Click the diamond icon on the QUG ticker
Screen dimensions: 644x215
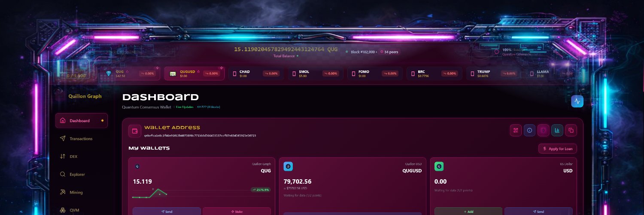coord(109,74)
